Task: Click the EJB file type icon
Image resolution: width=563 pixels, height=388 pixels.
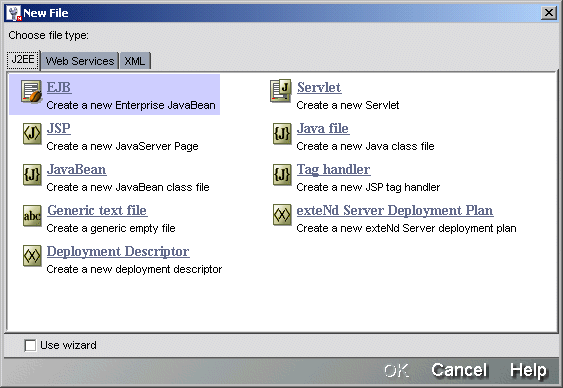Action: (x=31, y=92)
